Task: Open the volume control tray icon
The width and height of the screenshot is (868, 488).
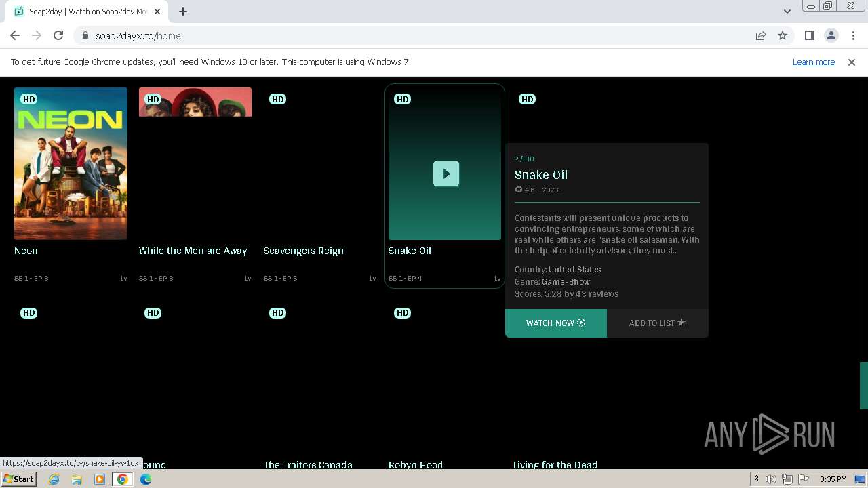Action: [x=771, y=479]
